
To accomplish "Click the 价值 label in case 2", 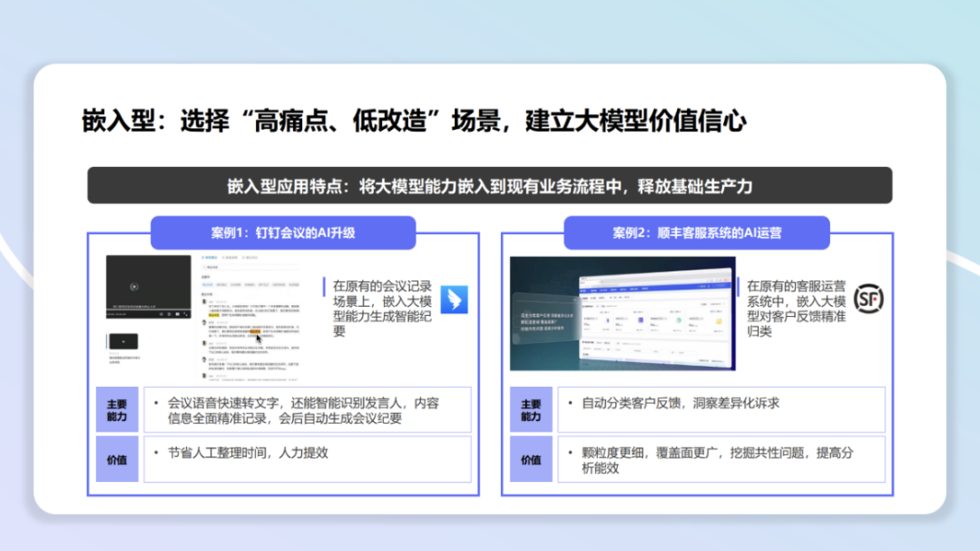I will (x=531, y=459).
